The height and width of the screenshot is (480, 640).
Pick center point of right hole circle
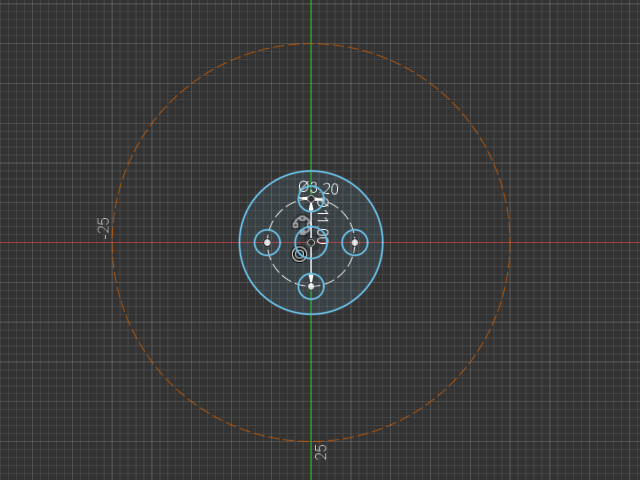tap(355, 242)
